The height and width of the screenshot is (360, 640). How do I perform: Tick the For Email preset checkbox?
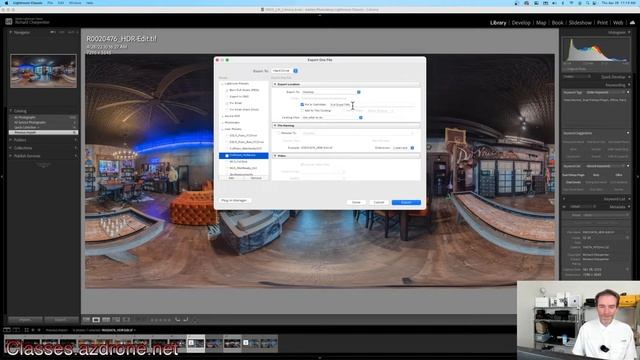[x=227, y=103]
